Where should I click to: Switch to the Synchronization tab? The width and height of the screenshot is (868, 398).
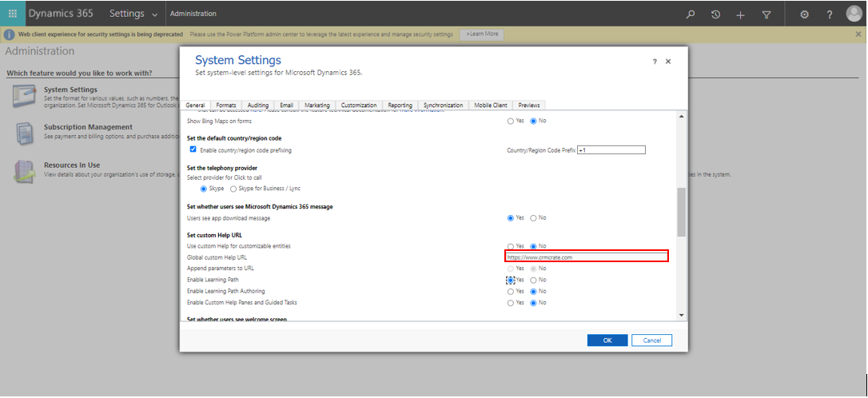(x=443, y=105)
